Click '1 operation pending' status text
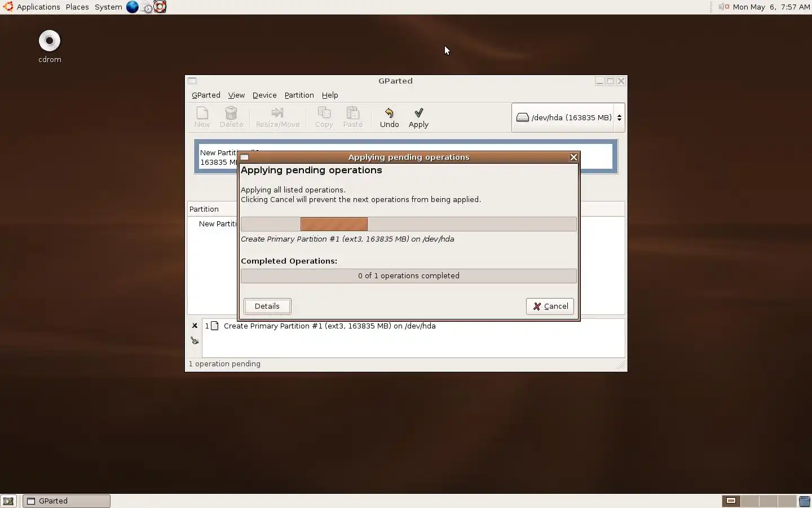This screenshot has width=812, height=508. tap(224, 364)
